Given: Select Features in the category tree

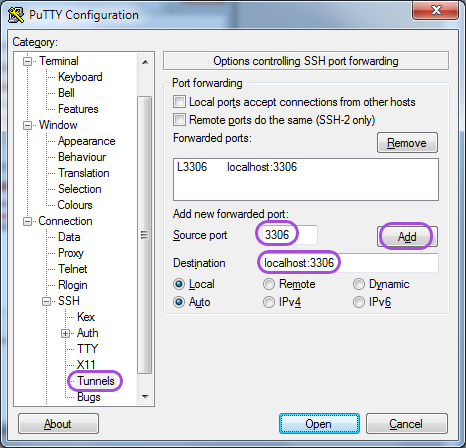Looking at the screenshot, I should click(78, 109).
